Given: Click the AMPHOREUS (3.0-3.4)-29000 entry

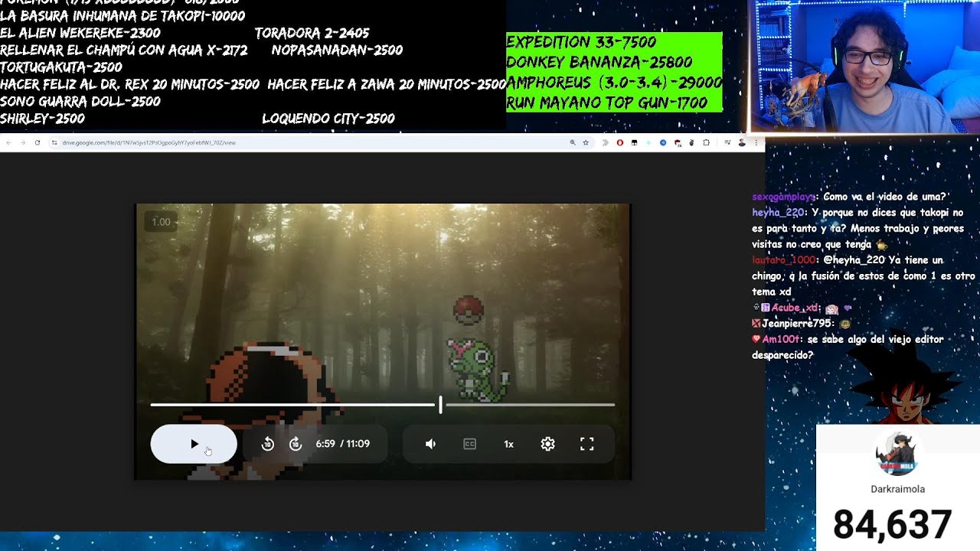Looking at the screenshot, I should pos(614,82).
